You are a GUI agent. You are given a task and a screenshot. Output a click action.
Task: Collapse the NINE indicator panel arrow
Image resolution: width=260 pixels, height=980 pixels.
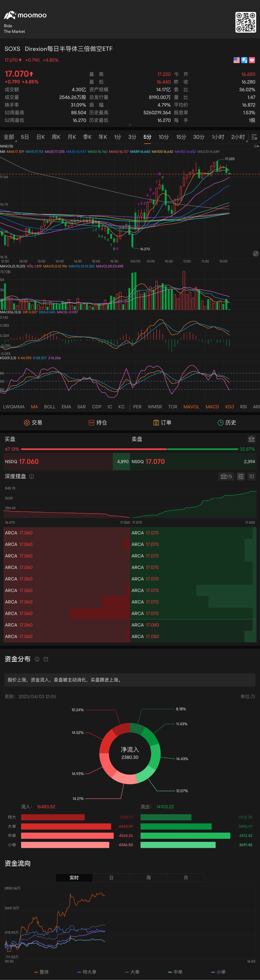[x=257, y=146]
